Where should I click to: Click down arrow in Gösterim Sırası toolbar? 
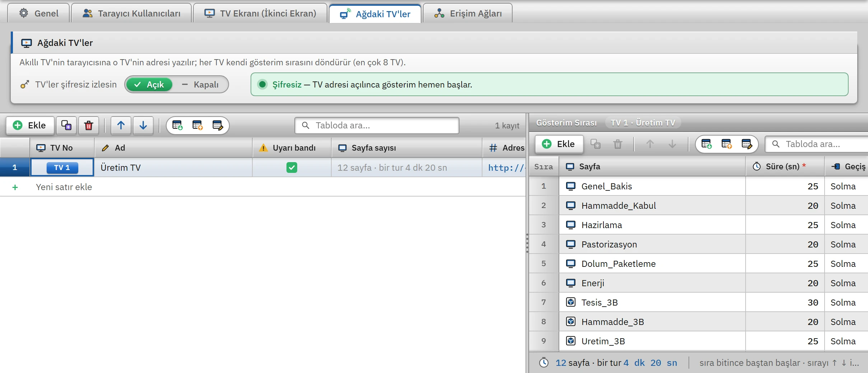pyautogui.click(x=672, y=144)
